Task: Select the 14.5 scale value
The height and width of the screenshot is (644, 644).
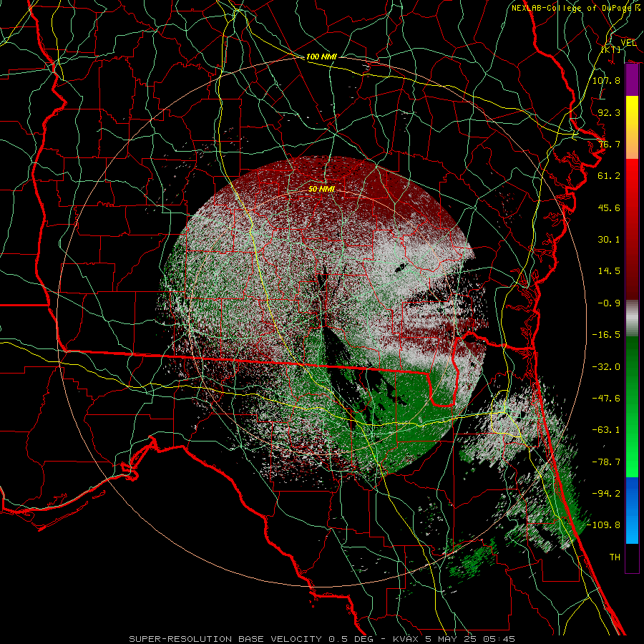Action: tap(609, 271)
